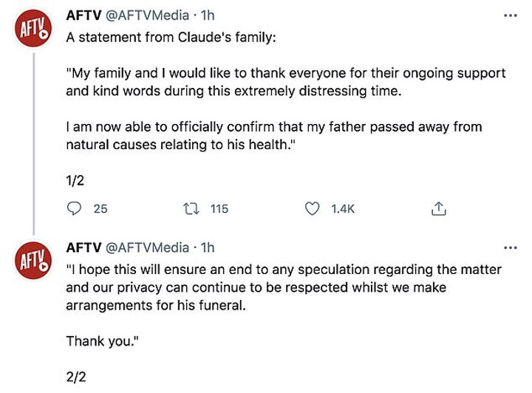This screenshot has height=393, width=532.
Task: Open AFTV avatar on the second tweet
Action: coord(33,262)
